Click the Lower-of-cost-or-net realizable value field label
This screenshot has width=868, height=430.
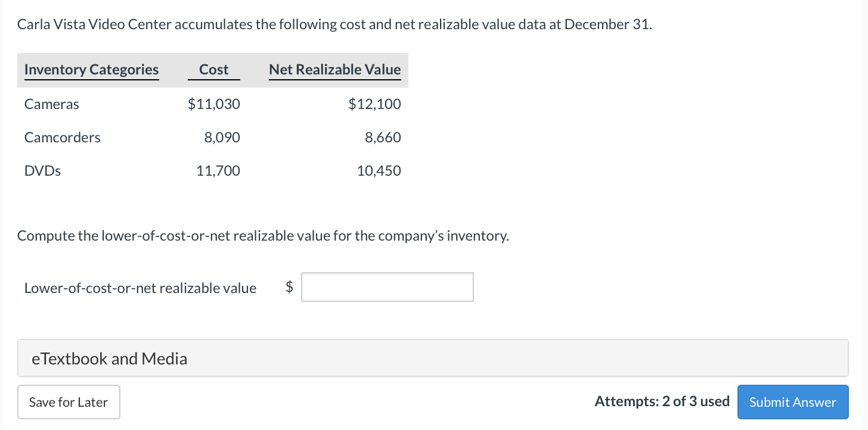click(141, 288)
